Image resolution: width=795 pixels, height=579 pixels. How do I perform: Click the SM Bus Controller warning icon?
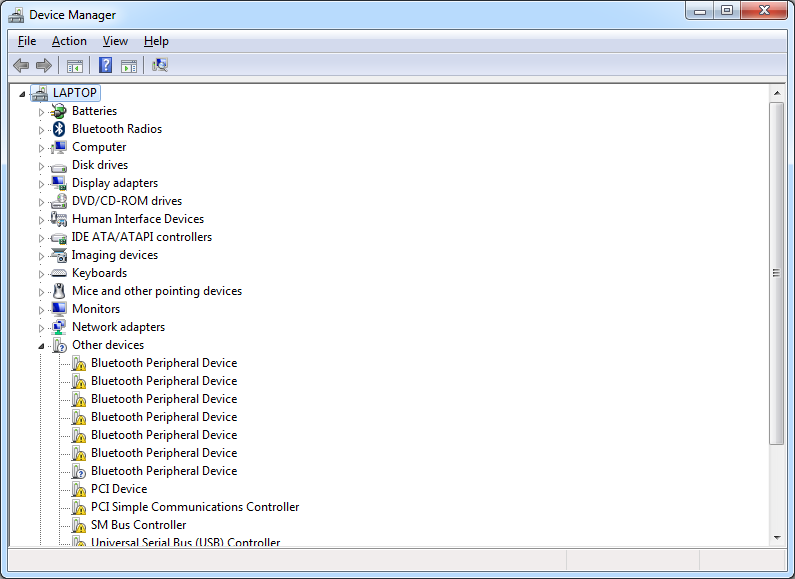point(78,525)
